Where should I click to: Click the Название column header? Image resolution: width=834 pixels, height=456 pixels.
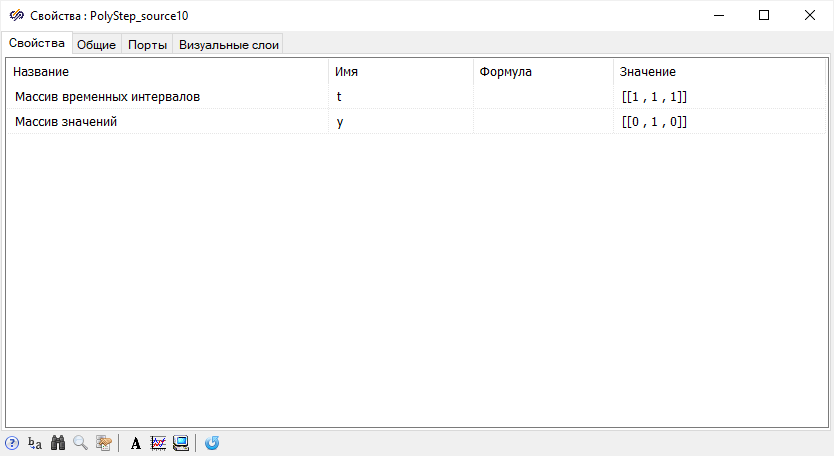[x=41, y=72]
